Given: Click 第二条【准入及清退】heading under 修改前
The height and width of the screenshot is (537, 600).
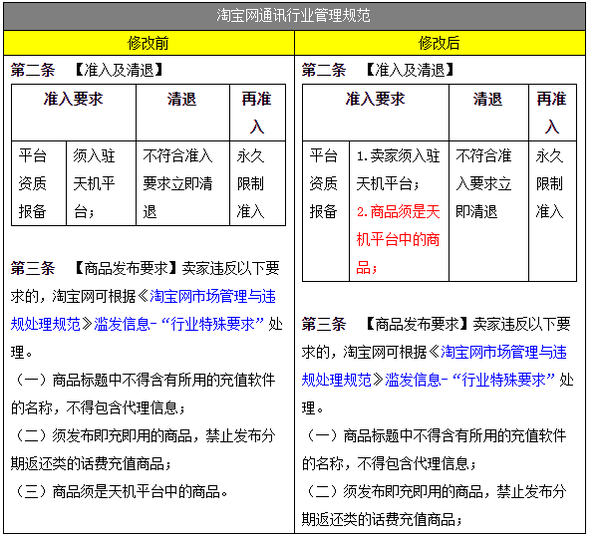Looking at the screenshot, I should coord(87,70).
